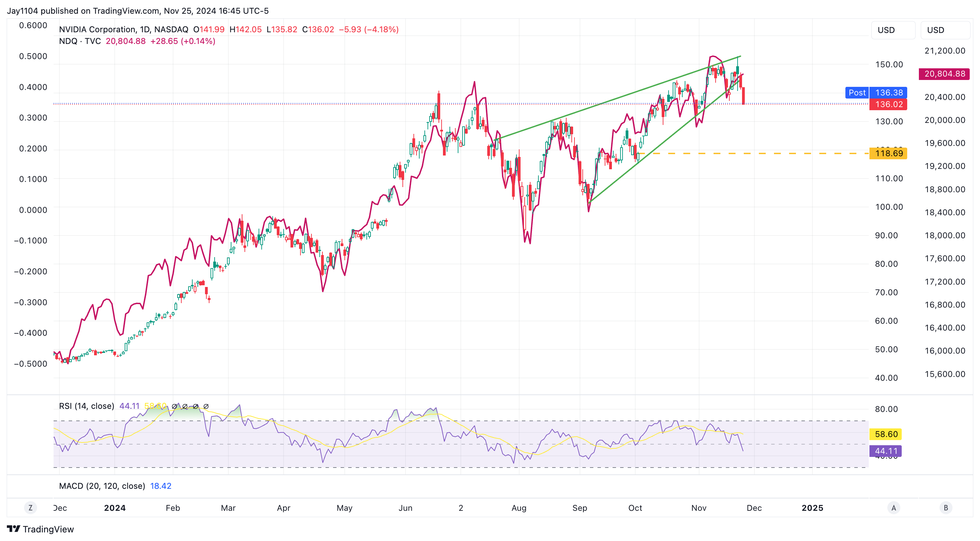
Task: Click the 18,000.00 NDQ axis label
Action: pyautogui.click(x=945, y=235)
